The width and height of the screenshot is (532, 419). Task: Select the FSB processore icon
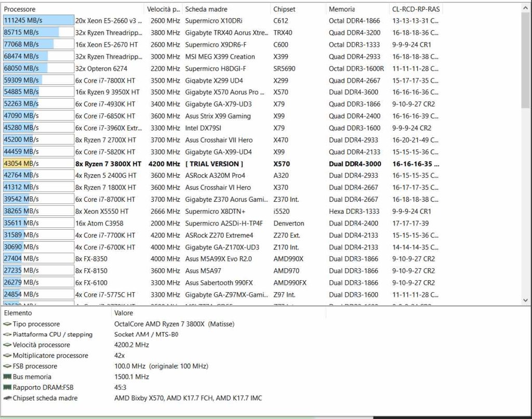(x=7, y=366)
